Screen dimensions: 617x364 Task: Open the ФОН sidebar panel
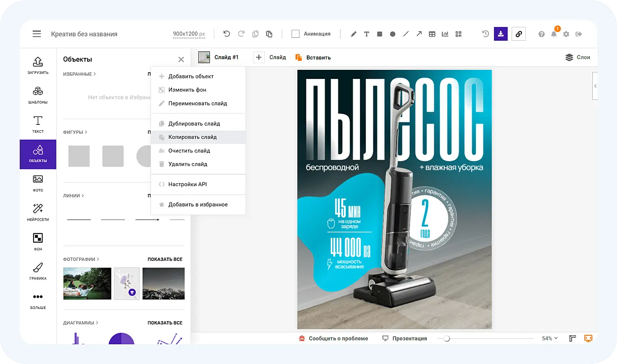(37, 242)
